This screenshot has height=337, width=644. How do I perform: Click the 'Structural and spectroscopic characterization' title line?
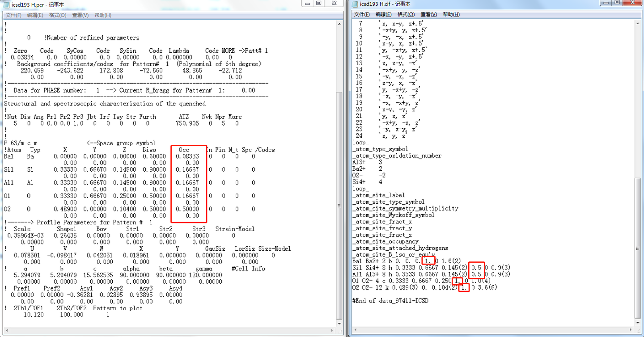105,104
